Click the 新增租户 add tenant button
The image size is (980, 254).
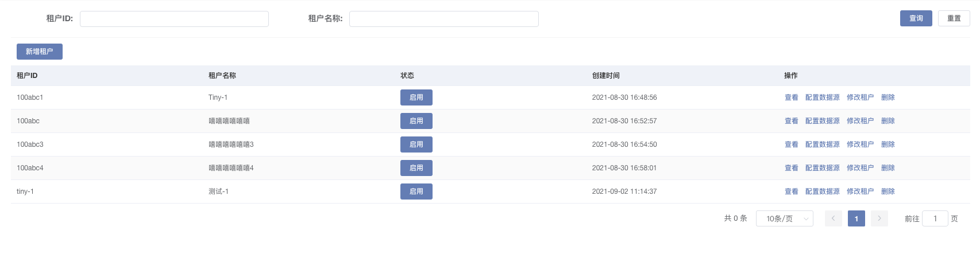39,52
